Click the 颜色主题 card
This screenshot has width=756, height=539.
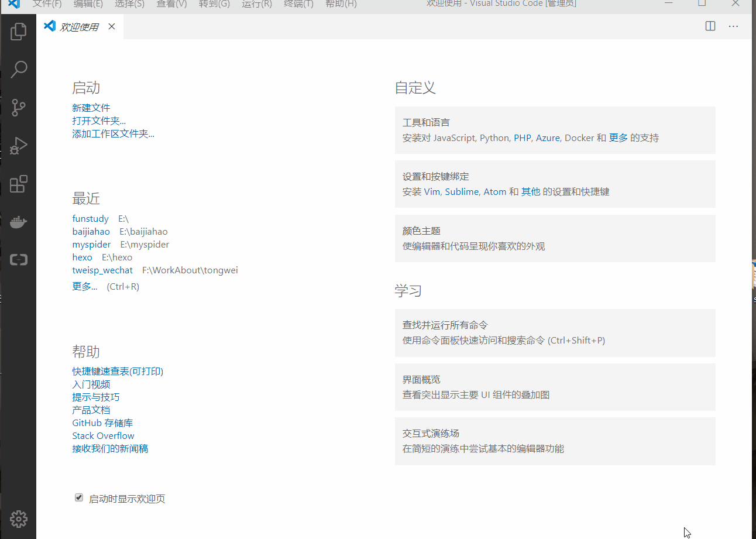[x=555, y=238]
